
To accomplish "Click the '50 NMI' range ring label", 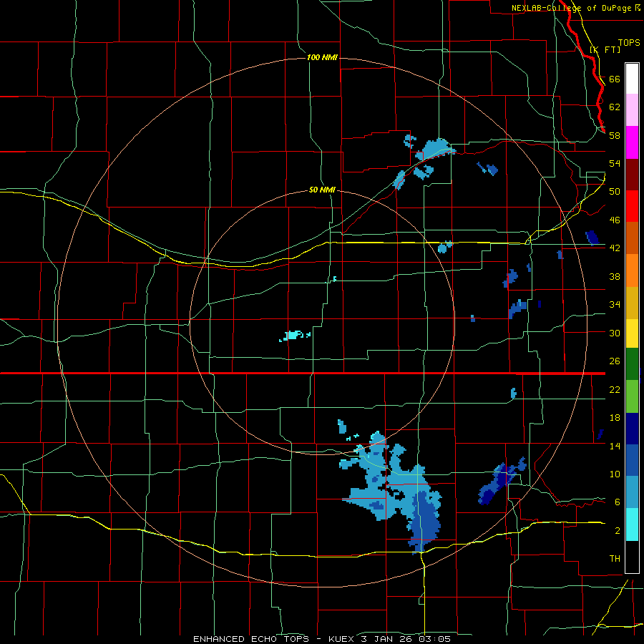I will click(322, 190).
